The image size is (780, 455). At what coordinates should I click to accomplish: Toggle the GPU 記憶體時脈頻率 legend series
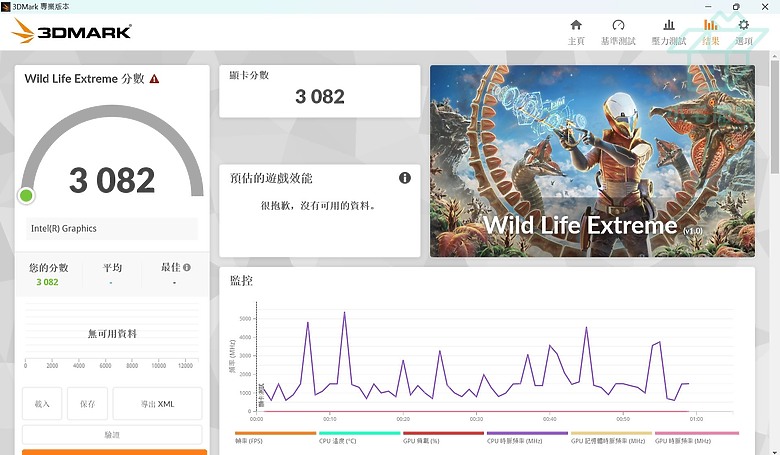tap(611, 438)
